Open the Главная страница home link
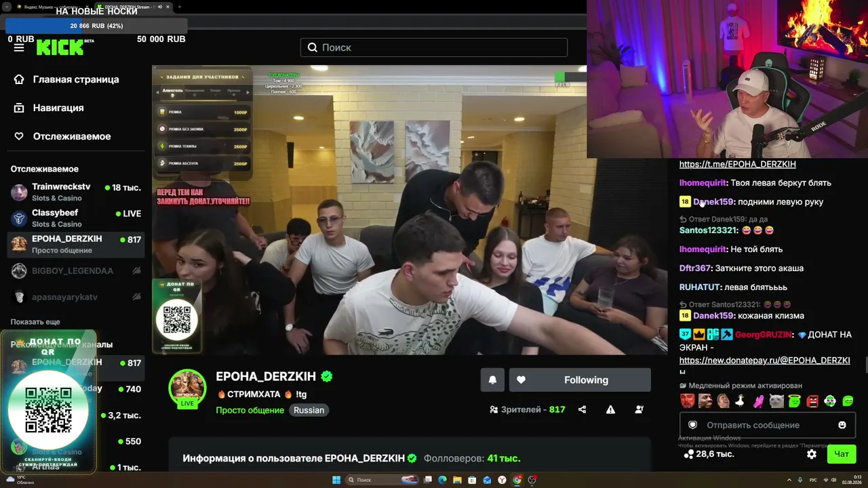Screen dimensions: 868x488 (66, 79)
